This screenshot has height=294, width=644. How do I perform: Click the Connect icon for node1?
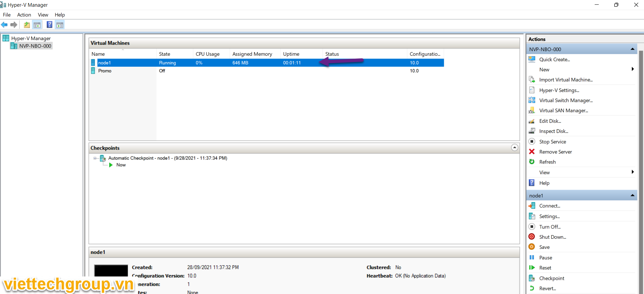tap(532, 206)
